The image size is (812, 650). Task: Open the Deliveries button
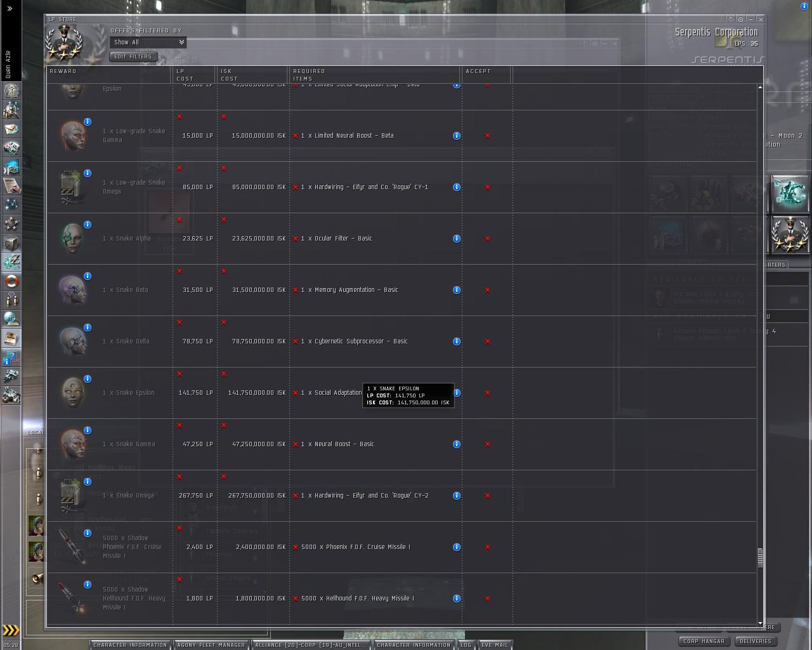pos(756,641)
